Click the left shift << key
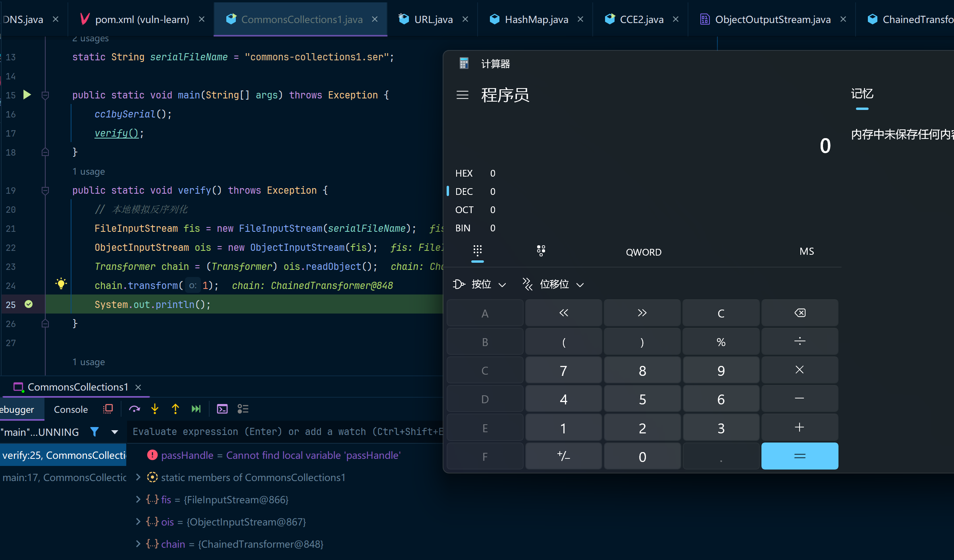The width and height of the screenshot is (954, 560). pyautogui.click(x=563, y=313)
